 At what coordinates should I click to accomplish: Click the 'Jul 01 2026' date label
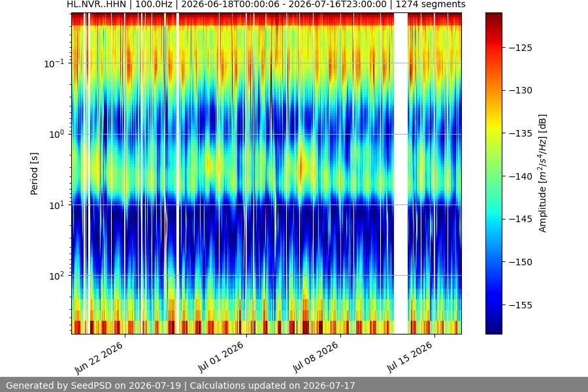coord(221,357)
